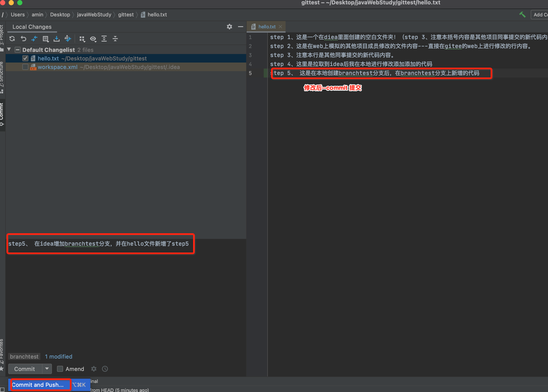This screenshot has height=392, width=548.
Task: Click the Shelve Silently icon
Action: click(x=57, y=39)
